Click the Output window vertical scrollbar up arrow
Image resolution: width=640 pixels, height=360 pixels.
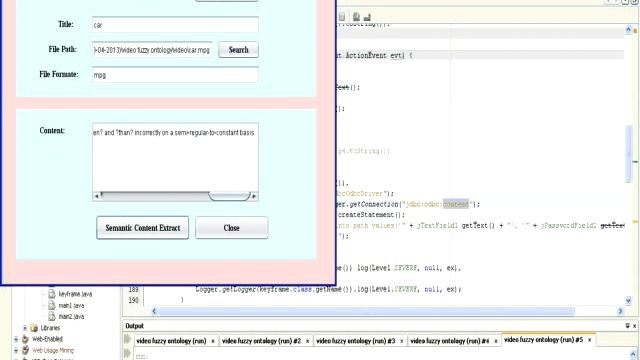[633, 354]
